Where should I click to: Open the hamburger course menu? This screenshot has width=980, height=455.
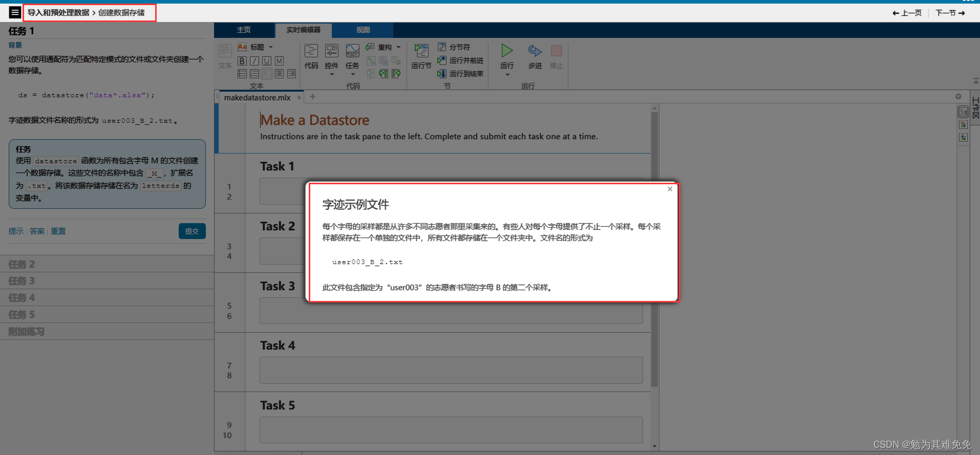15,12
